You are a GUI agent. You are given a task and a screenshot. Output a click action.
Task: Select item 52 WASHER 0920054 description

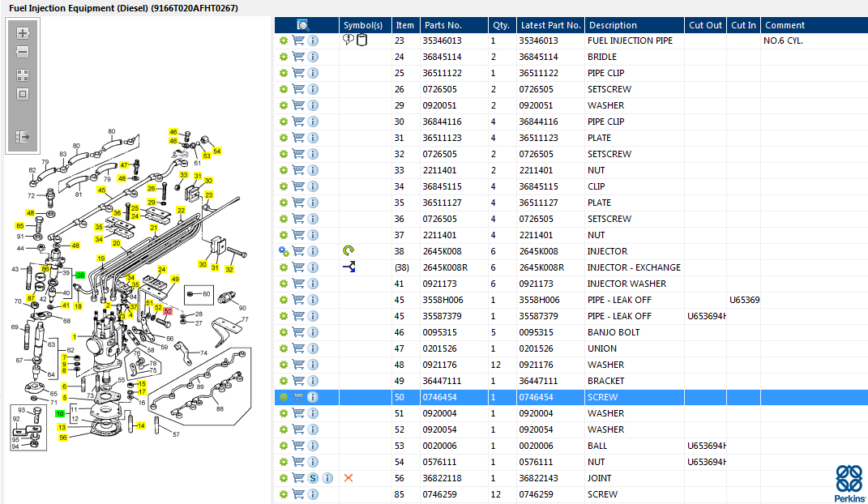coord(605,429)
